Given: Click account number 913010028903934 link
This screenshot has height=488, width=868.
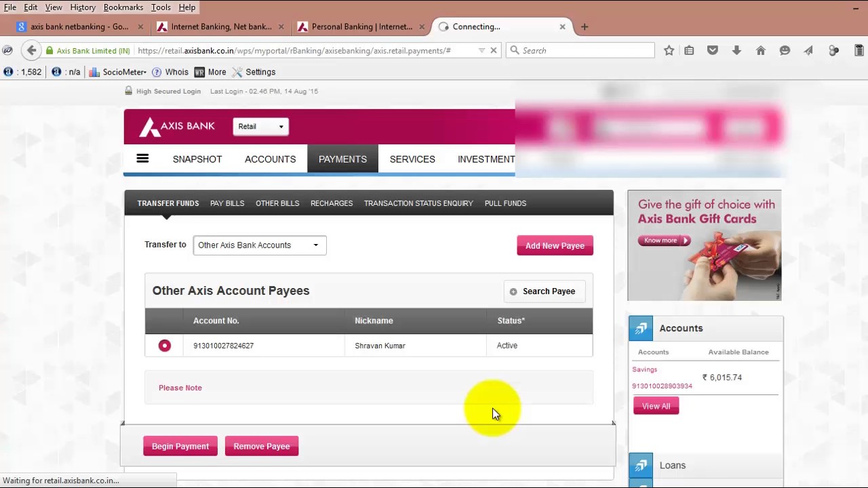Looking at the screenshot, I should (x=662, y=386).
